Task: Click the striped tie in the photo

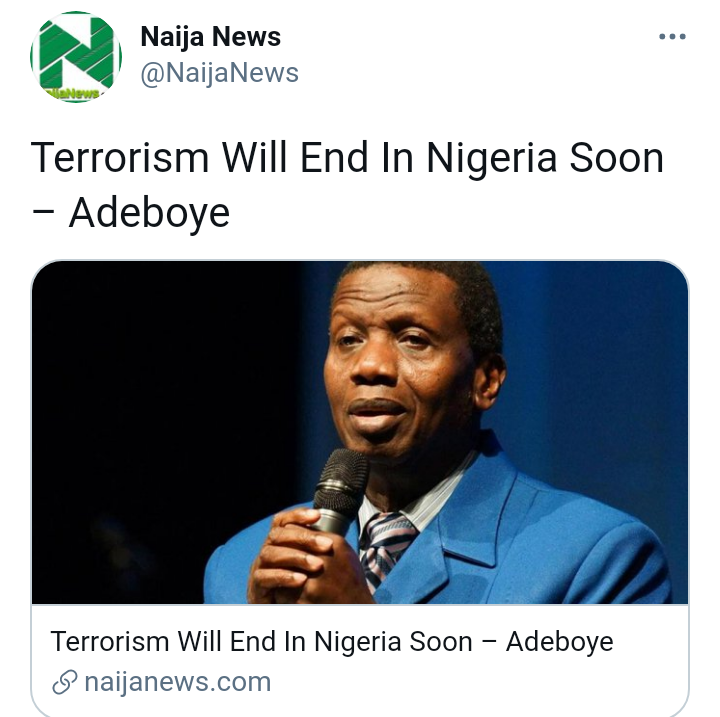Action: coord(386,549)
